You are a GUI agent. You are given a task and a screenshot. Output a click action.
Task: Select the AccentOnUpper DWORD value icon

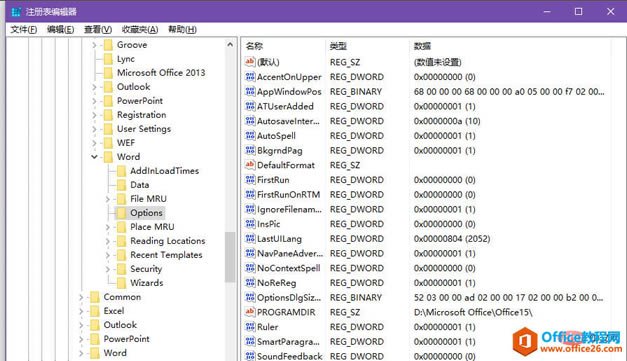click(x=250, y=77)
